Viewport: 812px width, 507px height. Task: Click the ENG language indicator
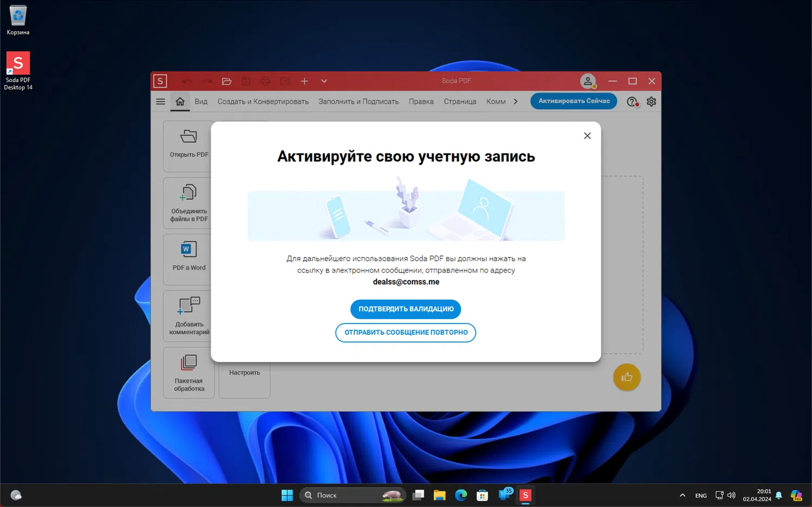click(701, 496)
